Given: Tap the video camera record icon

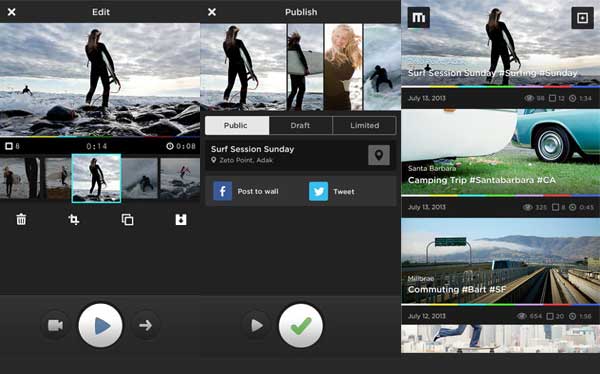Looking at the screenshot, I should click(55, 325).
